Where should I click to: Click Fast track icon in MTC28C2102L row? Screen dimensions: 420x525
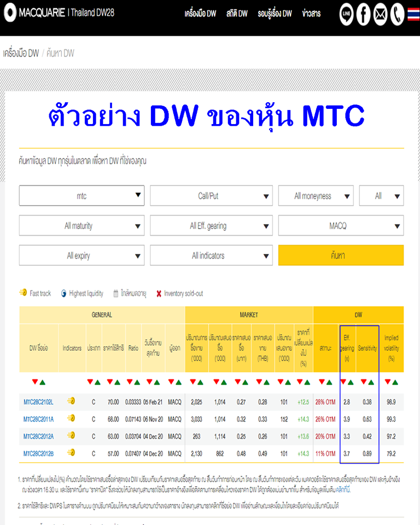(x=71, y=401)
